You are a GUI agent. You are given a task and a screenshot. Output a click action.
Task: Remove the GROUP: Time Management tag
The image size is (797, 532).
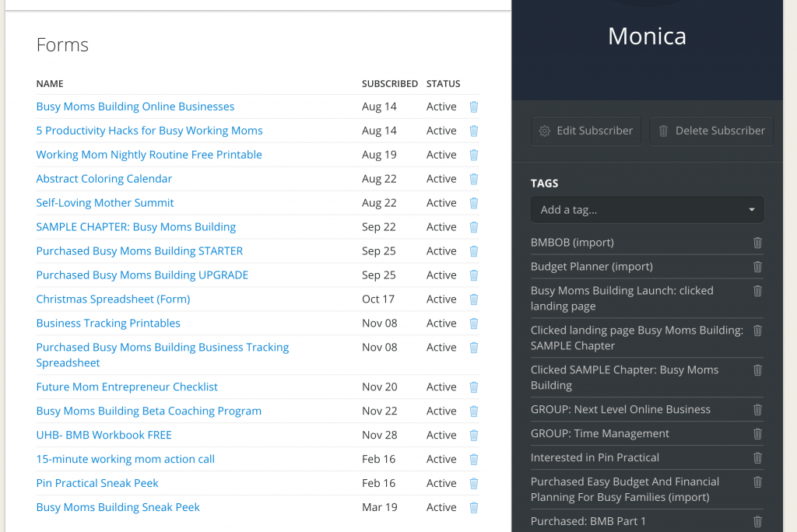coord(757,434)
